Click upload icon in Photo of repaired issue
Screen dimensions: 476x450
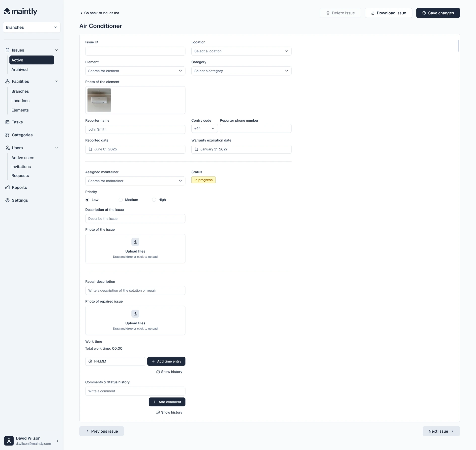coord(135,314)
